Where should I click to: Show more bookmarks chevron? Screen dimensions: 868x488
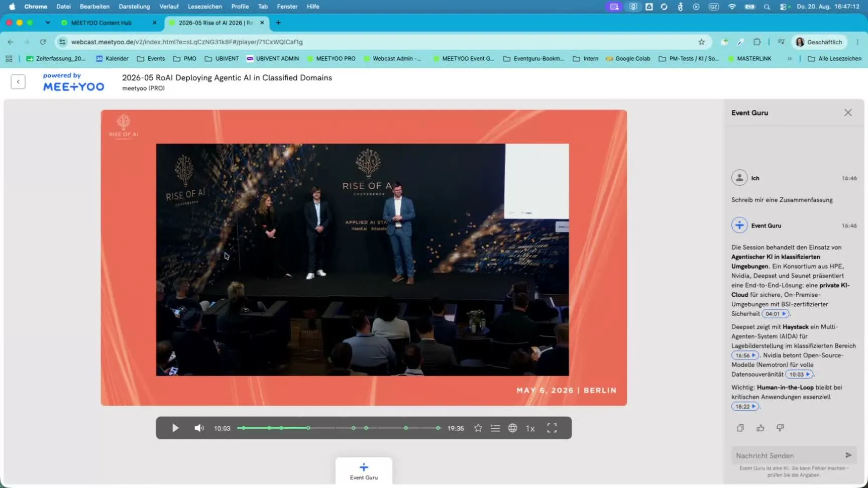coord(790,59)
